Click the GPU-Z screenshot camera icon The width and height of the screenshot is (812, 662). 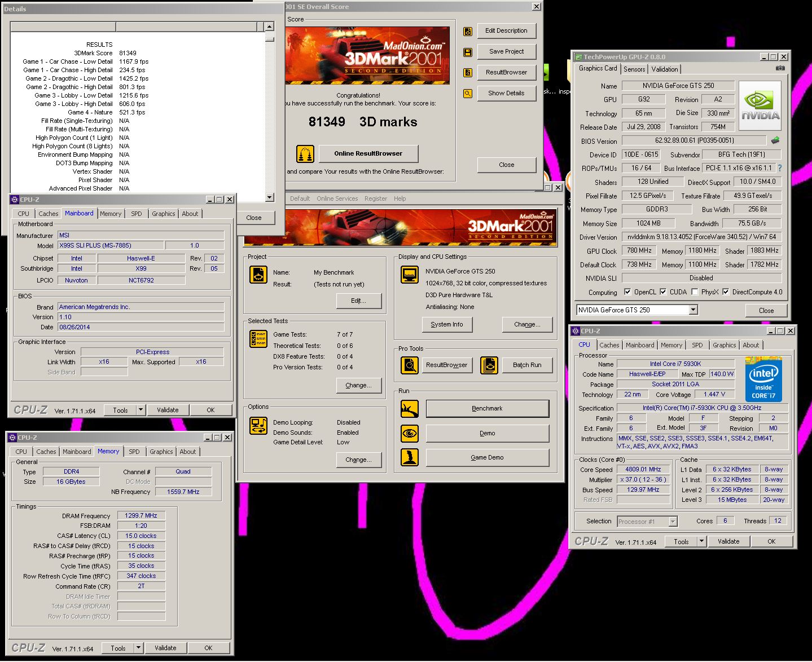point(780,68)
